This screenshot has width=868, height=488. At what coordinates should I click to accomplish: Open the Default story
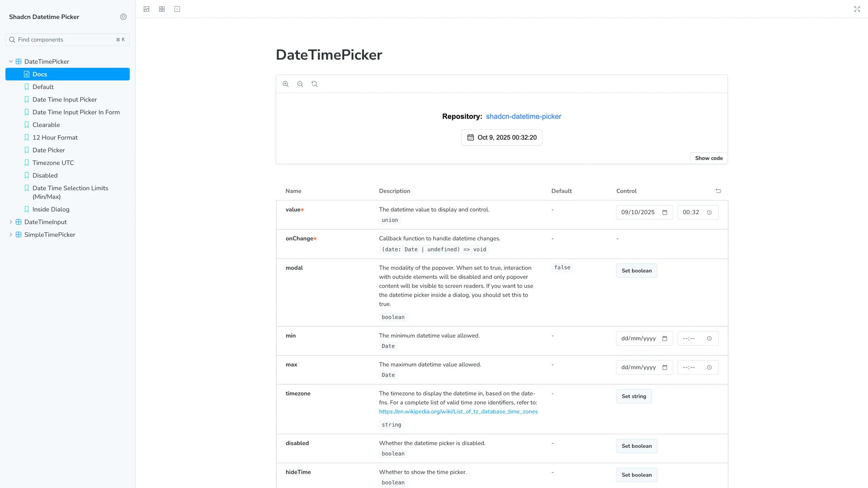click(x=67, y=87)
